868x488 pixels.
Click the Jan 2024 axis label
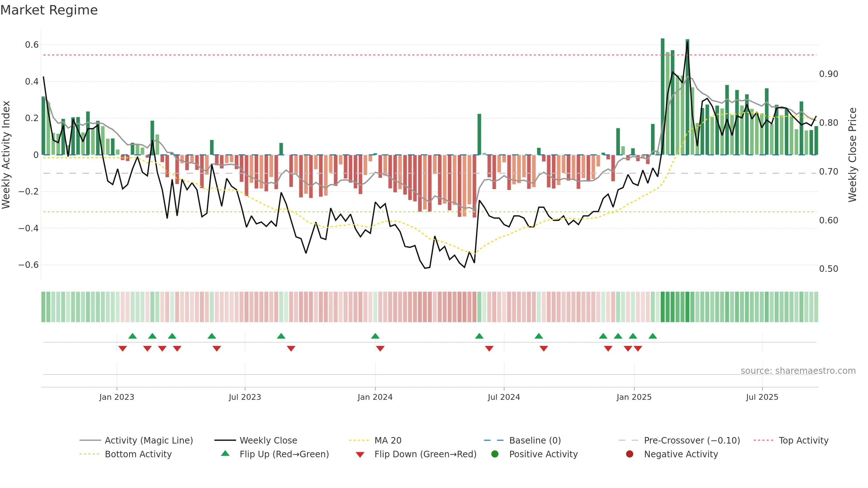375,397
